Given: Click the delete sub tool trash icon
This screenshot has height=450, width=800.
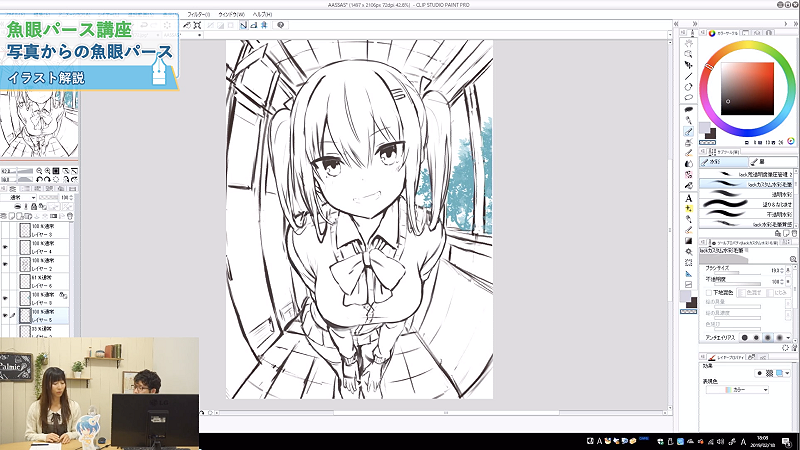Looking at the screenshot, I should tap(794, 234).
